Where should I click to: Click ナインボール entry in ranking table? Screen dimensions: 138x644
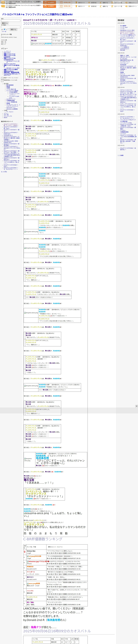[x=31, y=572]
